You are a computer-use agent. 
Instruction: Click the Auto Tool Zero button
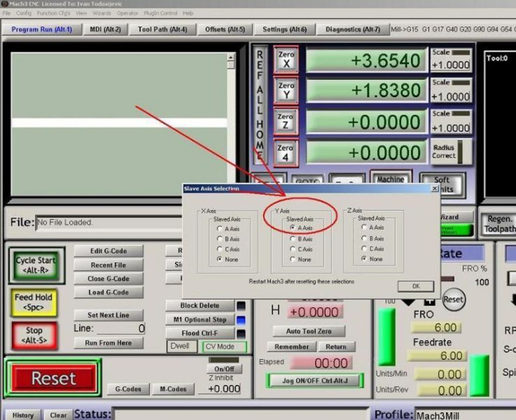point(308,331)
